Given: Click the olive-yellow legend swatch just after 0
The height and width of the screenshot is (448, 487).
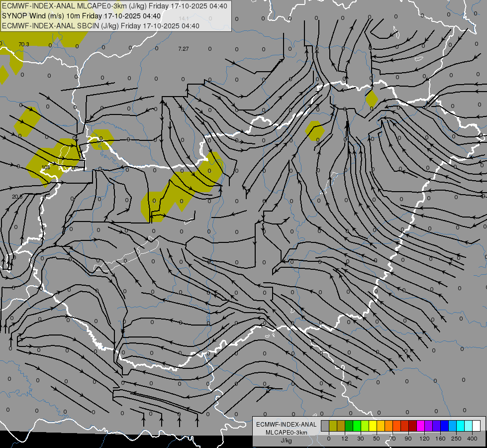Looking at the screenshot, I should click(x=333, y=426).
